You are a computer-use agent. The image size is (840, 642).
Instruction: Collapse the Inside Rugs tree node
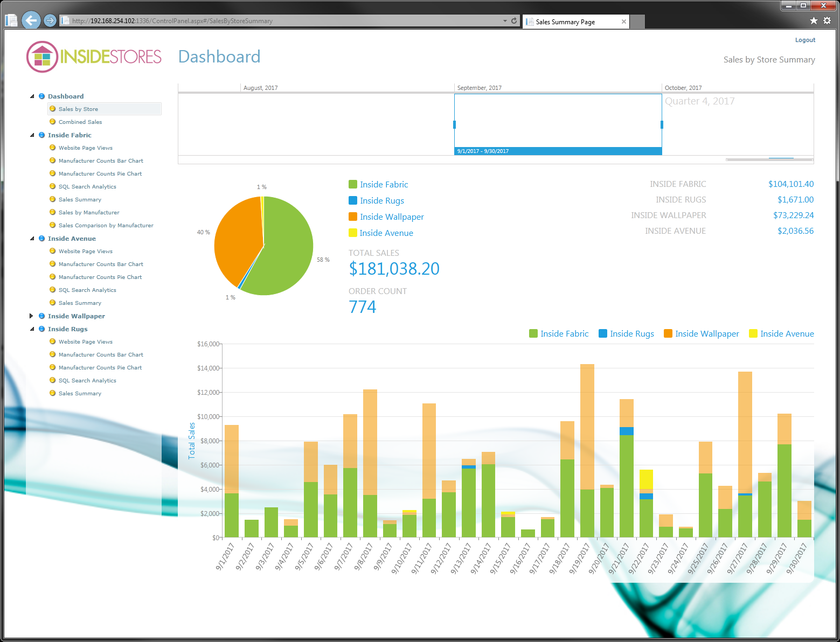pos(32,329)
